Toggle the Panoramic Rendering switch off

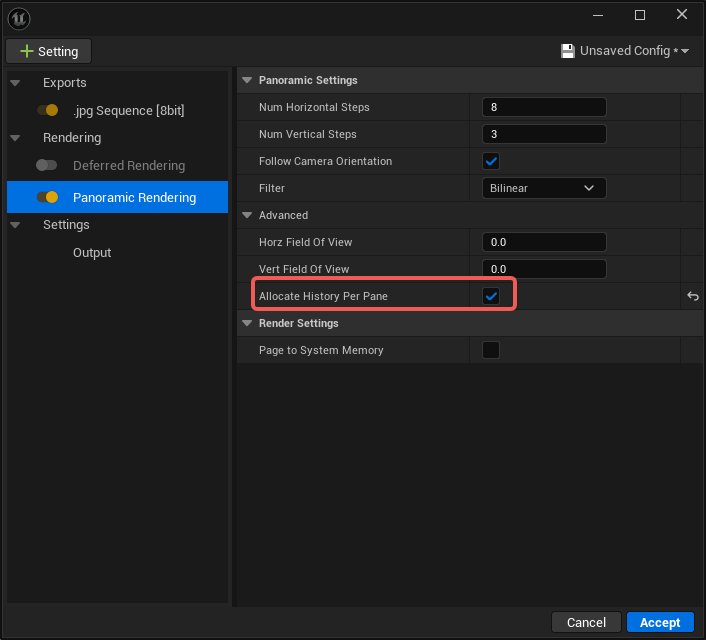click(x=48, y=197)
